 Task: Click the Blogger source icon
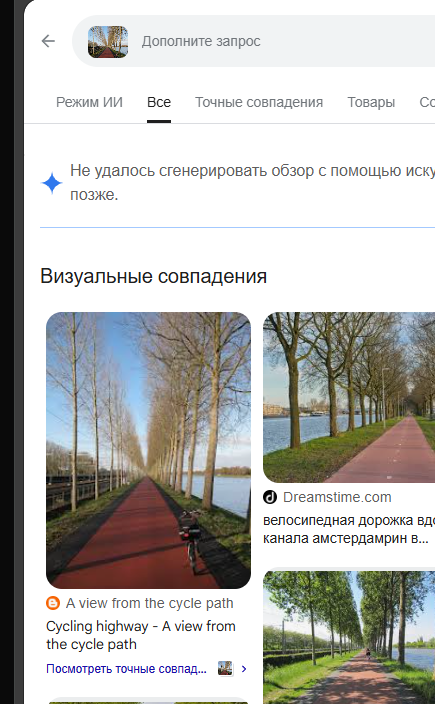(53, 603)
